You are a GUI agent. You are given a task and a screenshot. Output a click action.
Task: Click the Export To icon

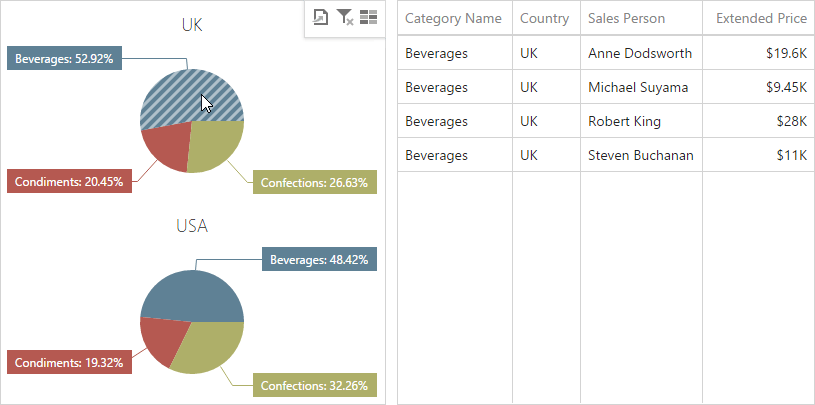320,17
